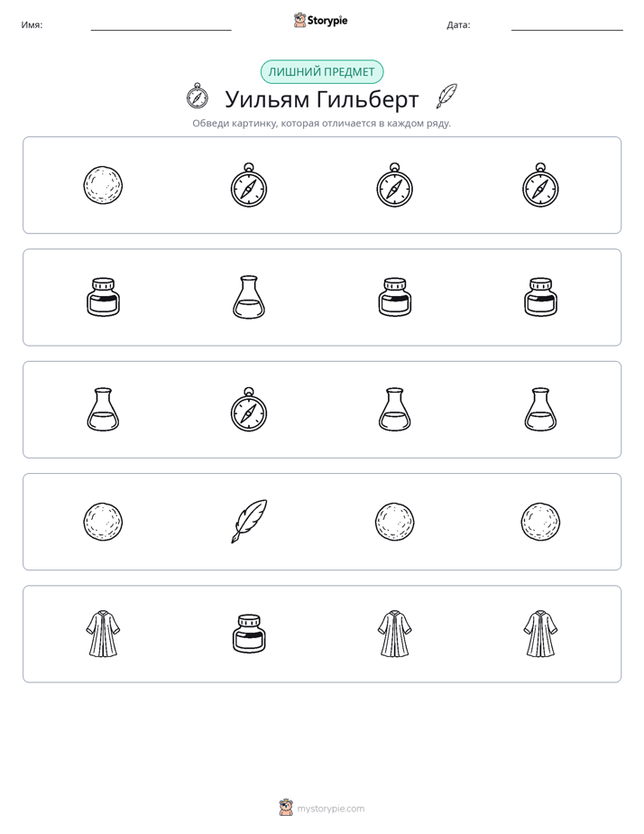644x834 pixels.
Task: Click the first robe in the bottom row
Action: point(103,634)
